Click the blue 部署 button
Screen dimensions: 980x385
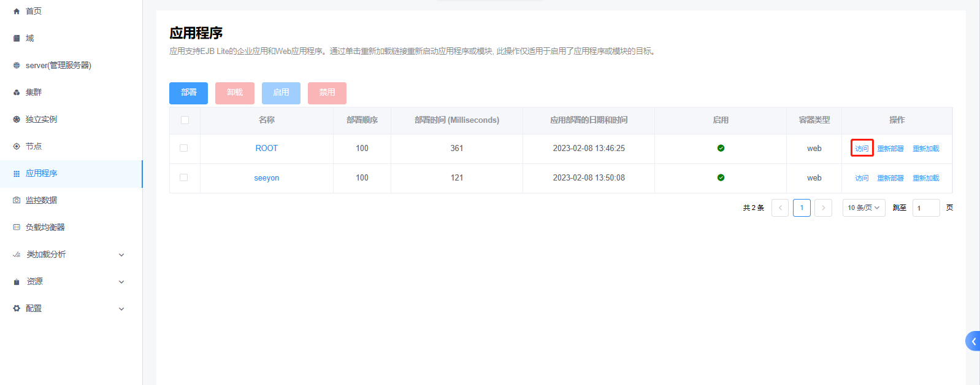coord(188,93)
